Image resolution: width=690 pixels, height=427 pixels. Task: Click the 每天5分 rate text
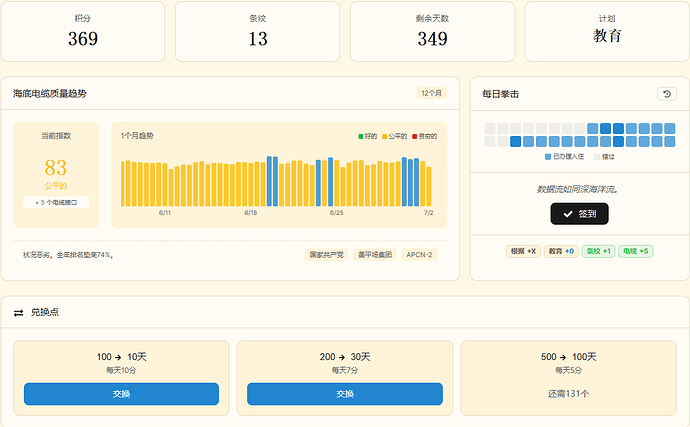coord(569,371)
